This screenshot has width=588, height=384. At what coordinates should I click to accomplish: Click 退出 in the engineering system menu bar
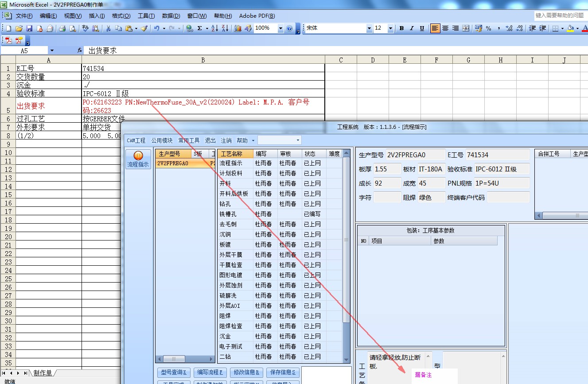[x=210, y=140]
